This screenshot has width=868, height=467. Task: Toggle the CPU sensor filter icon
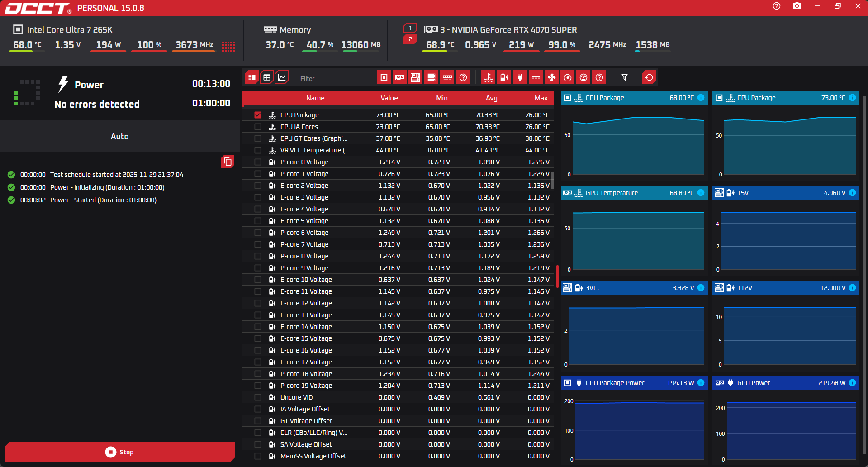coord(384,77)
